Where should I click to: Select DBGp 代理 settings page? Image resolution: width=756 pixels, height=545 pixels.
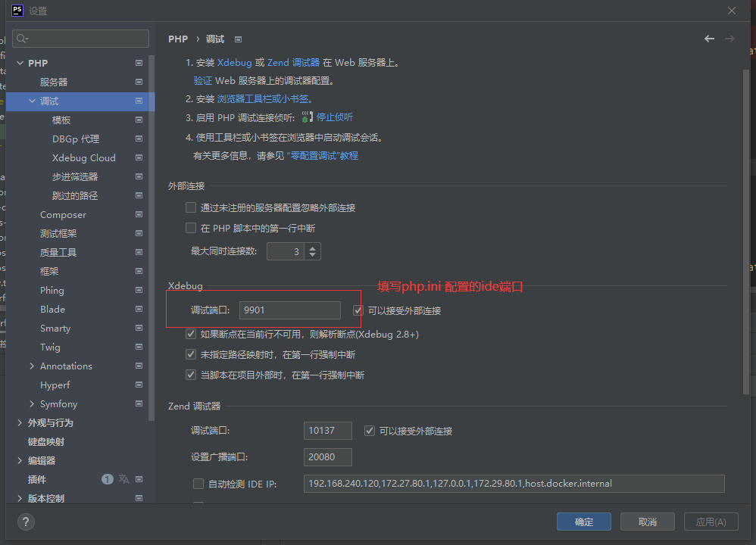point(76,139)
